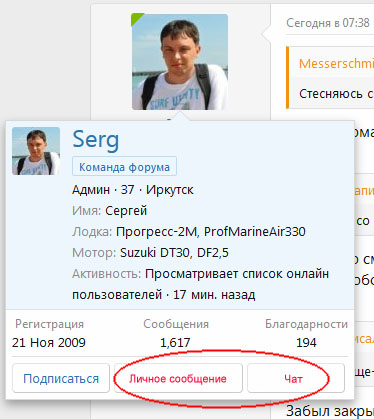Open the Serg username profile link

click(x=96, y=140)
